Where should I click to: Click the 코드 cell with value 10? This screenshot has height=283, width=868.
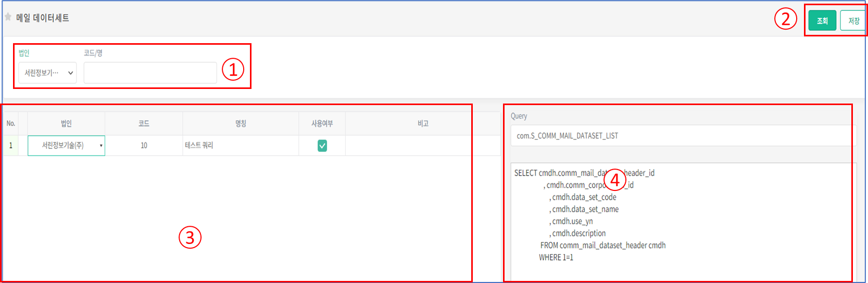[x=144, y=146]
